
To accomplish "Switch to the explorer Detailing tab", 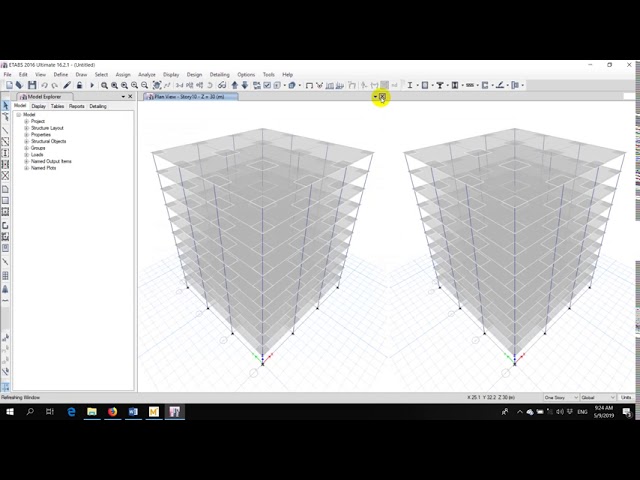I will tap(98, 106).
